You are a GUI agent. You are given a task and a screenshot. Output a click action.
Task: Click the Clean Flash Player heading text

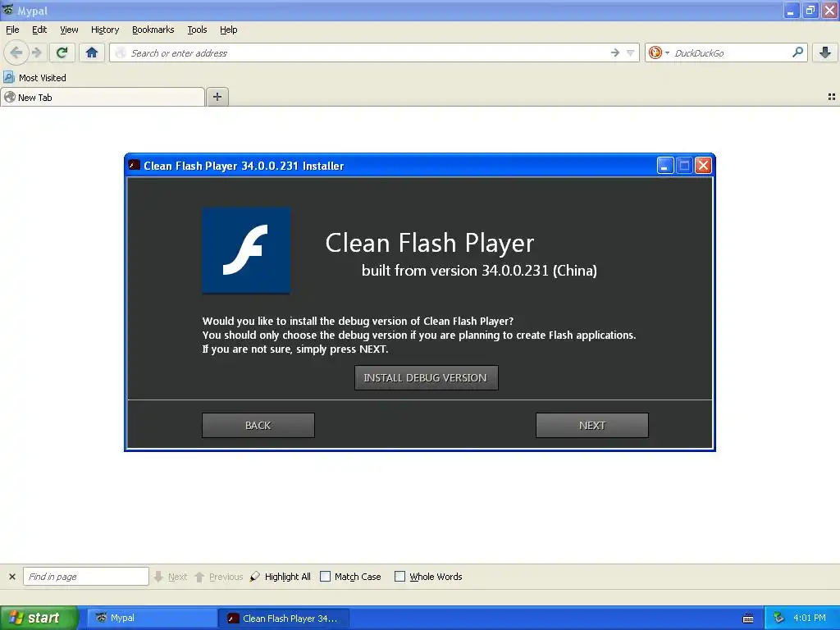coord(430,243)
